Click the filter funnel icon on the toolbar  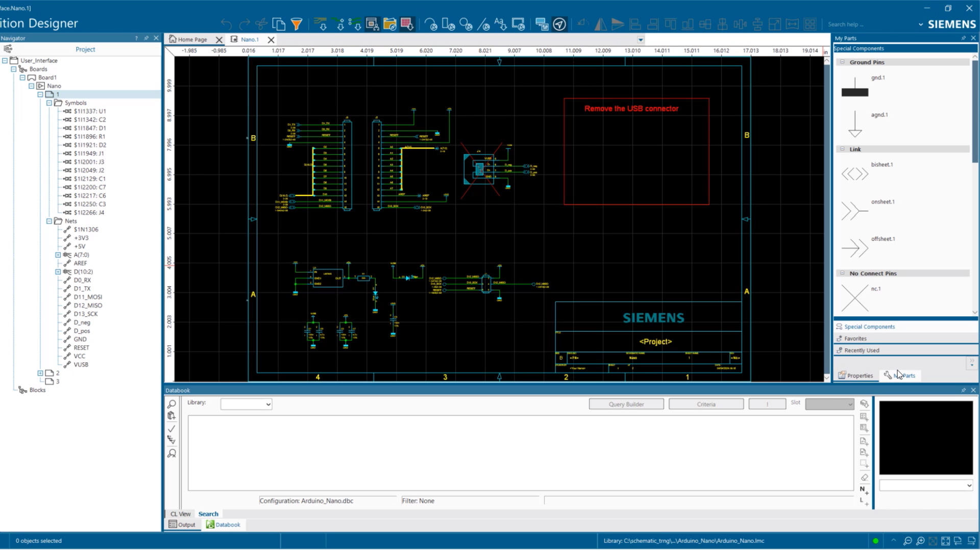(x=297, y=24)
